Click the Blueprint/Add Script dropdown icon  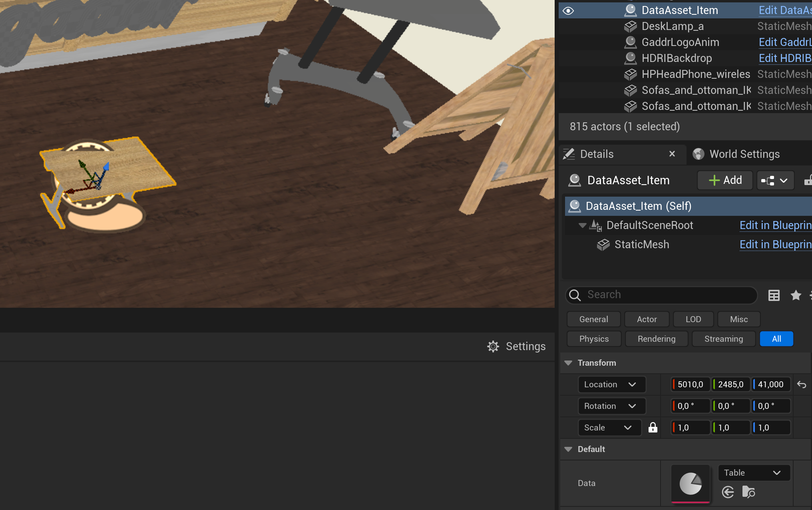coord(775,181)
